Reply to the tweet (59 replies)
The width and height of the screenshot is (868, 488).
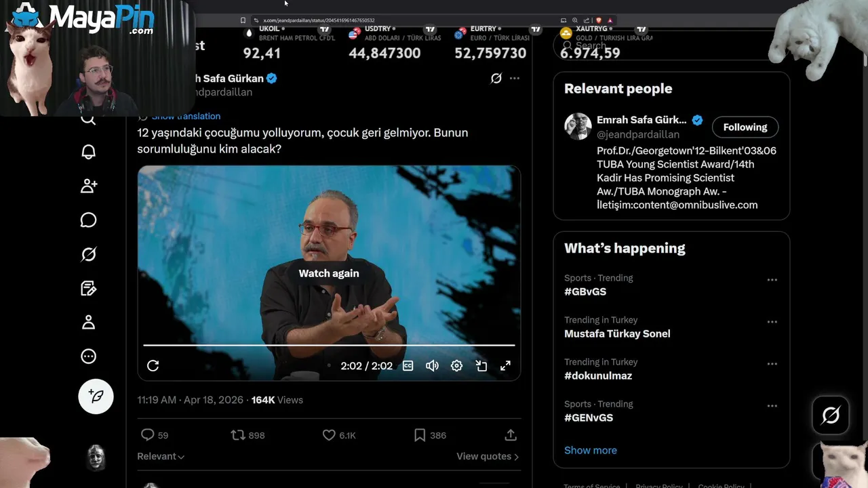[154, 435]
